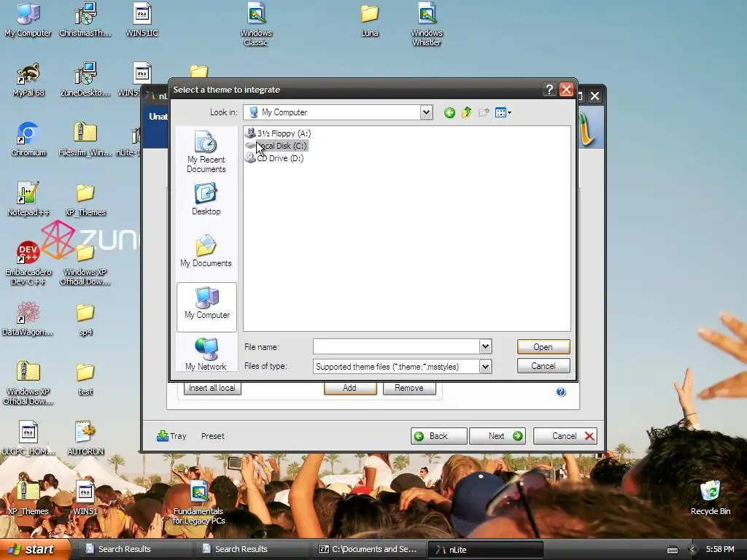Expand hidden tray icons arrow
The width and height of the screenshot is (747, 560).
click(692, 550)
